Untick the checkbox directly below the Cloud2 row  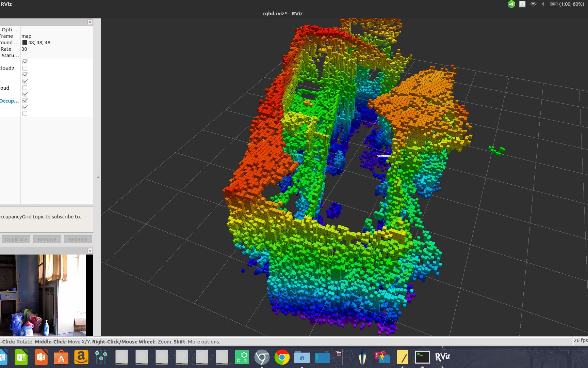25,75
